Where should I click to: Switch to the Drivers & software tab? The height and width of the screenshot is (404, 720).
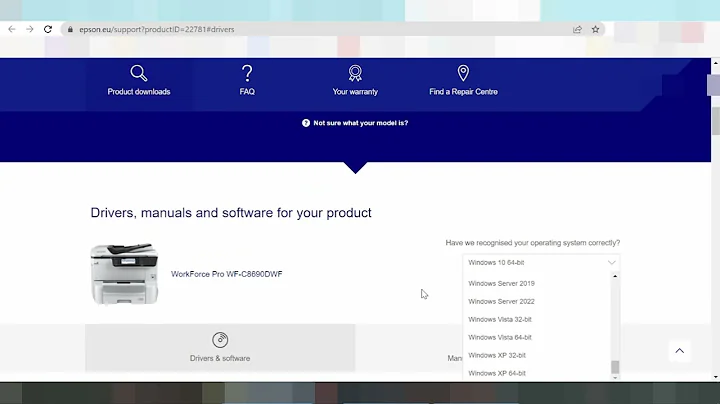click(220, 348)
